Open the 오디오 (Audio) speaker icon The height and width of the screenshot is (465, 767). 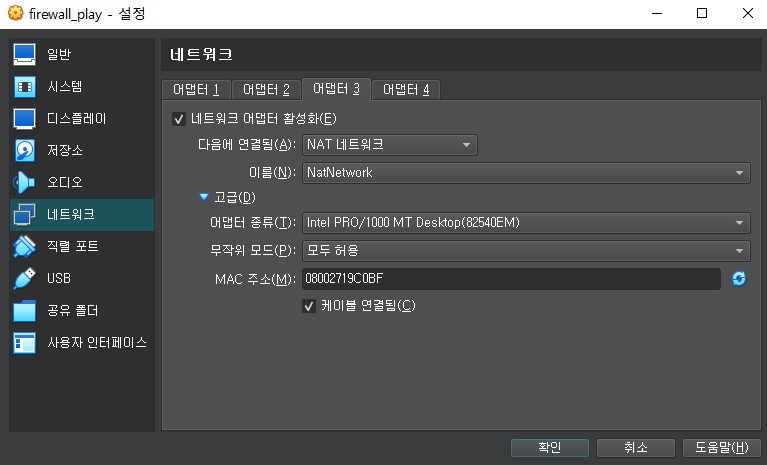[24, 182]
